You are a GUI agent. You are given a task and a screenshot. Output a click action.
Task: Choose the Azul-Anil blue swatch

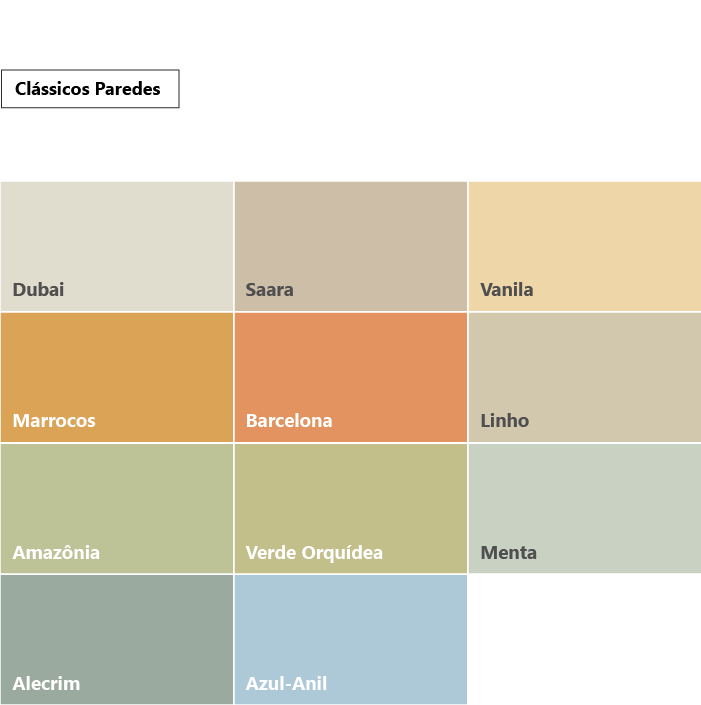click(351, 639)
